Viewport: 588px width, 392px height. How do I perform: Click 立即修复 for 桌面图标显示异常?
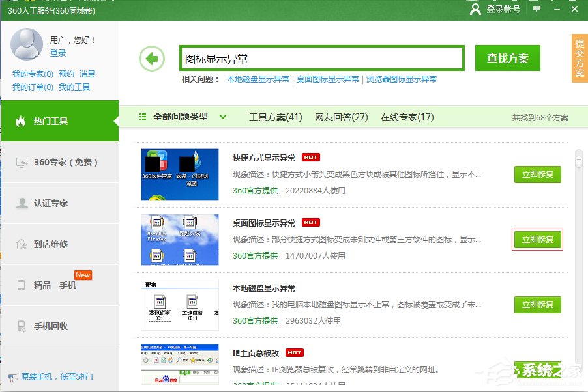pyautogui.click(x=537, y=240)
